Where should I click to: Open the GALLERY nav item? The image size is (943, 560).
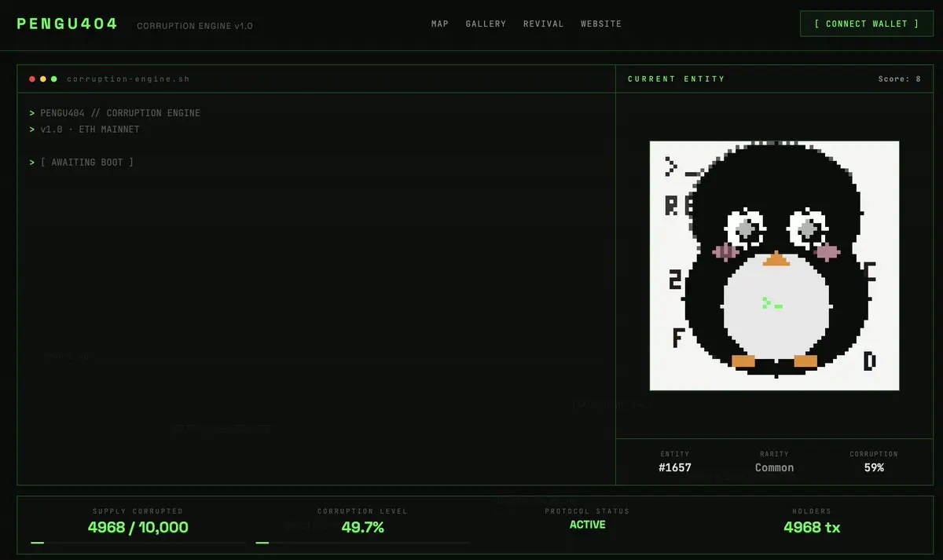tap(486, 24)
